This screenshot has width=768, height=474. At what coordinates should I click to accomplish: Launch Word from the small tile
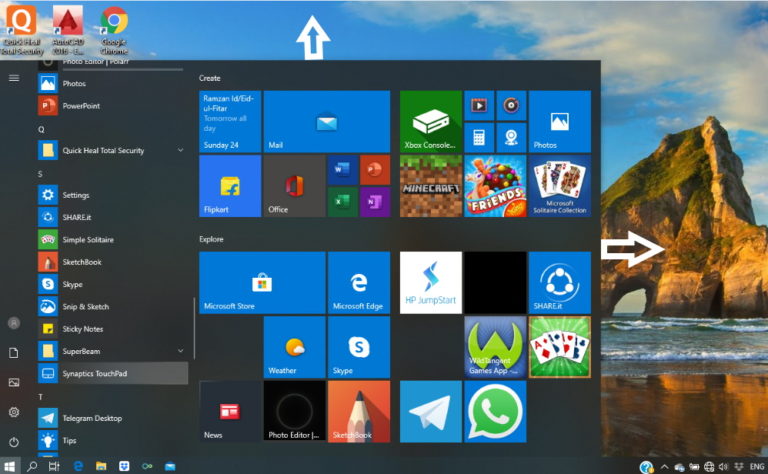pyautogui.click(x=342, y=170)
